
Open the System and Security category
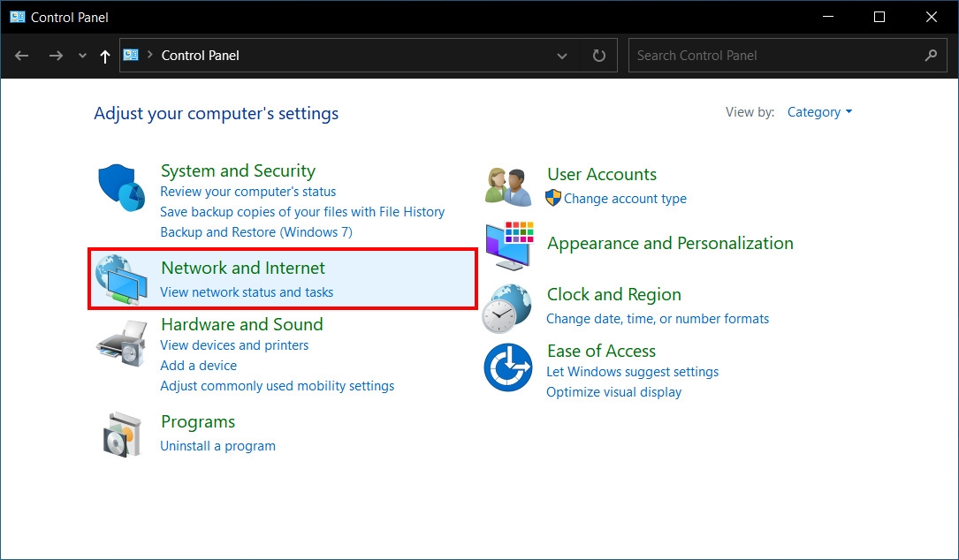pos(238,170)
